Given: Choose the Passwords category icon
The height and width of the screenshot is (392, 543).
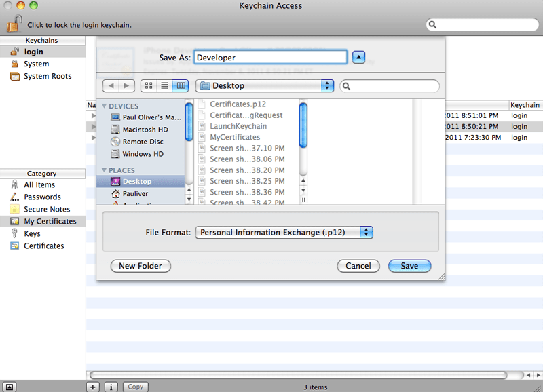Looking at the screenshot, I should 14,197.
